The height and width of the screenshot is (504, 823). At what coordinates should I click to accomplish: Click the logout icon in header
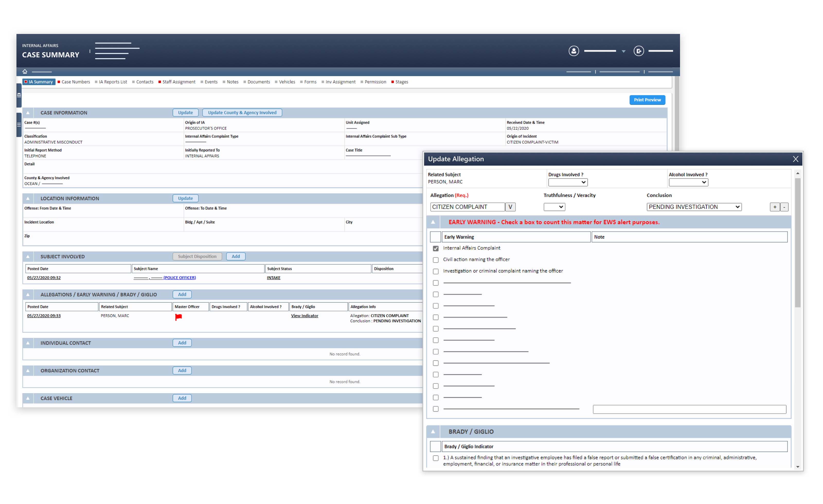click(638, 51)
